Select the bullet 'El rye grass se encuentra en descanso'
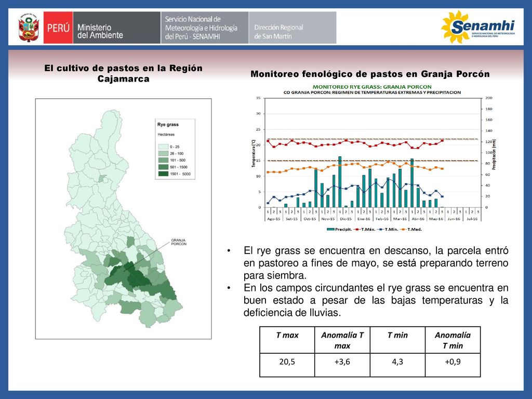This screenshot has height=399, width=532. [376, 262]
